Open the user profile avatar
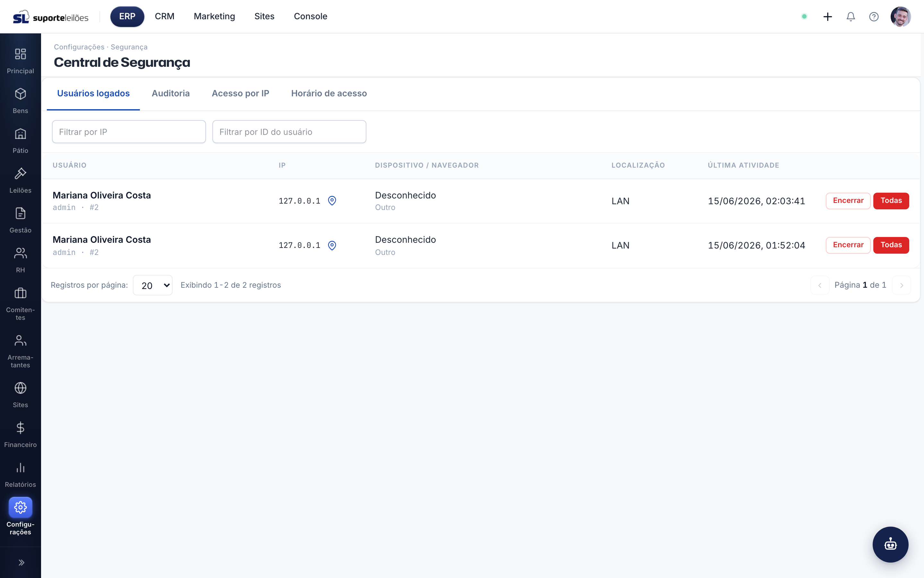Image resolution: width=924 pixels, height=578 pixels. click(900, 16)
